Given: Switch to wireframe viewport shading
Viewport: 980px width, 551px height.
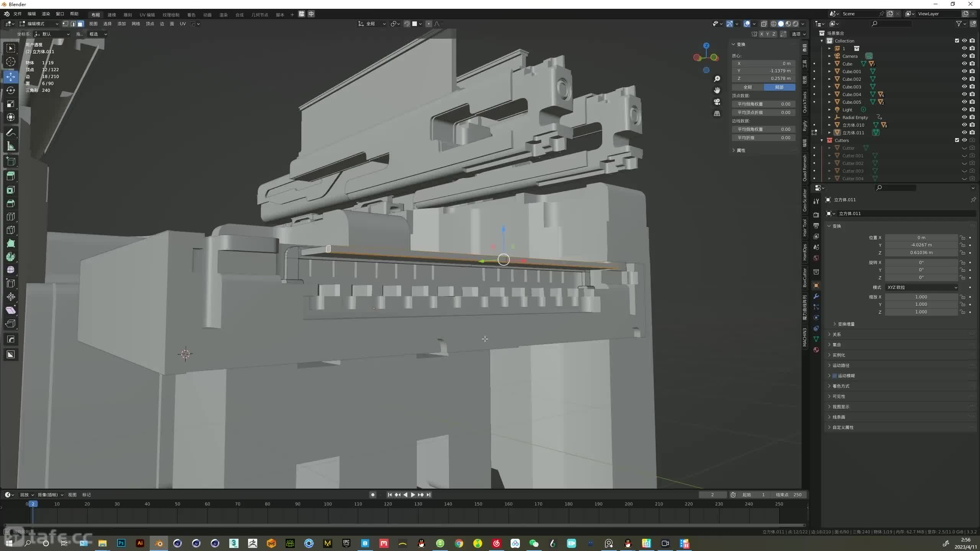Looking at the screenshot, I should (x=773, y=24).
